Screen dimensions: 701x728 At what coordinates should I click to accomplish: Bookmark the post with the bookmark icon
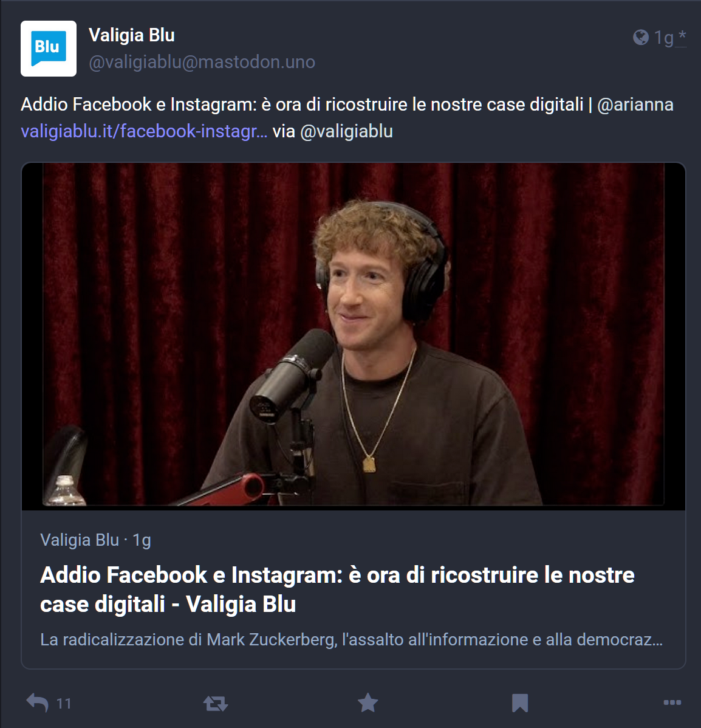[520, 703]
